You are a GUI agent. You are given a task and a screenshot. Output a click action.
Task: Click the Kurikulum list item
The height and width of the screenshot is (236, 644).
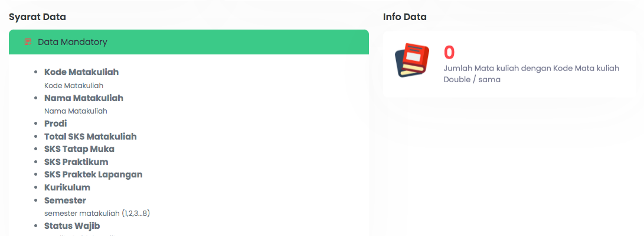[67, 187]
